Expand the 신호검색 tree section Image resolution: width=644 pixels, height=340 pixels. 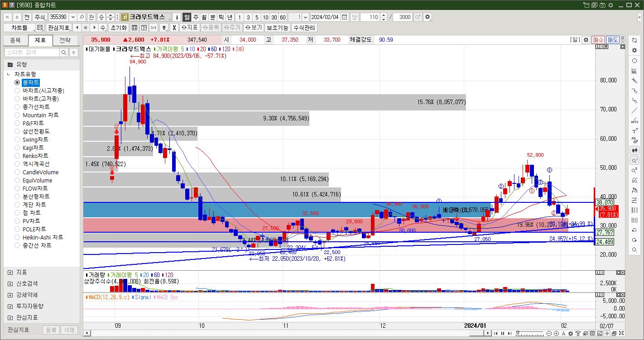pyautogui.click(x=10, y=283)
